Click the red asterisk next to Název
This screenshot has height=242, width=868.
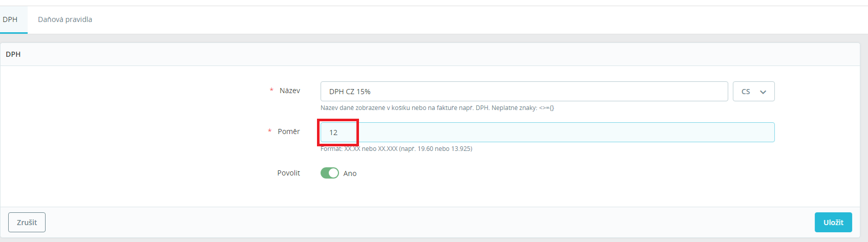coord(271,91)
